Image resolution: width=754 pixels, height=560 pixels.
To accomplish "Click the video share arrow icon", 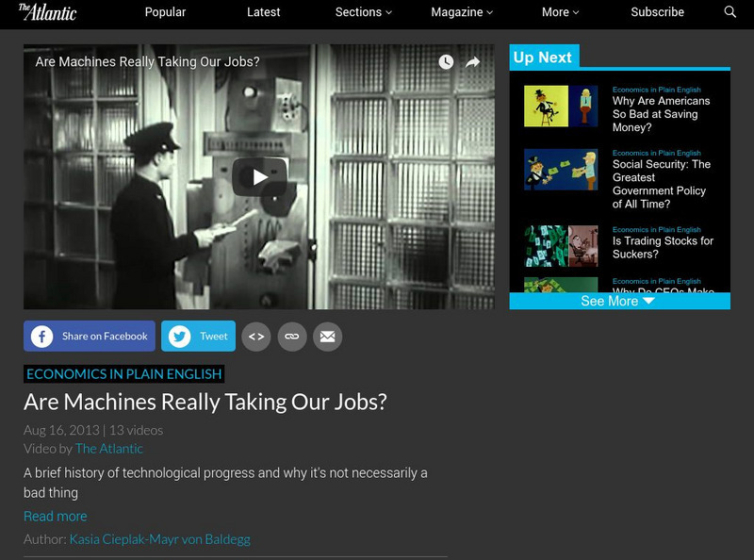I will coord(473,61).
